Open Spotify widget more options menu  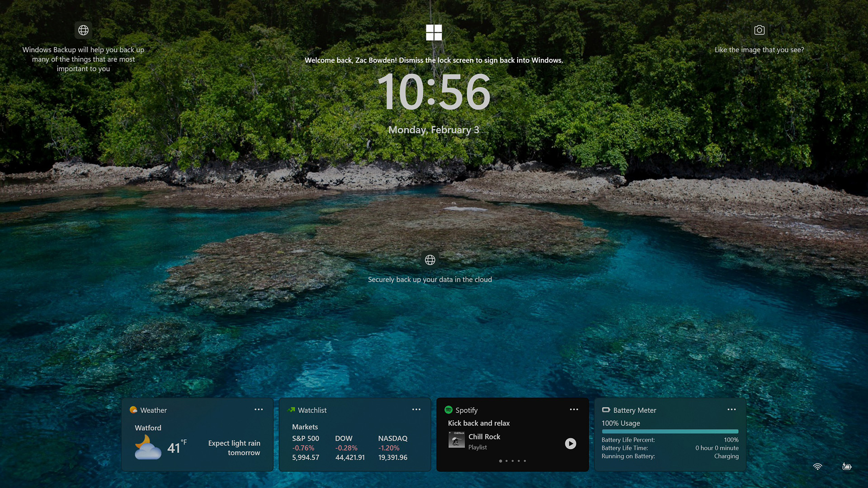coord(574,409)
